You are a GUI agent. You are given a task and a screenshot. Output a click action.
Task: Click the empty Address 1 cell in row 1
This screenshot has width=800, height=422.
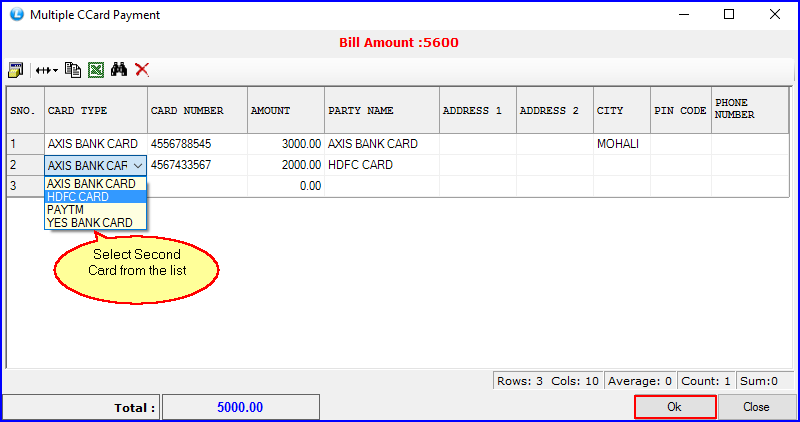click(478, 144)
